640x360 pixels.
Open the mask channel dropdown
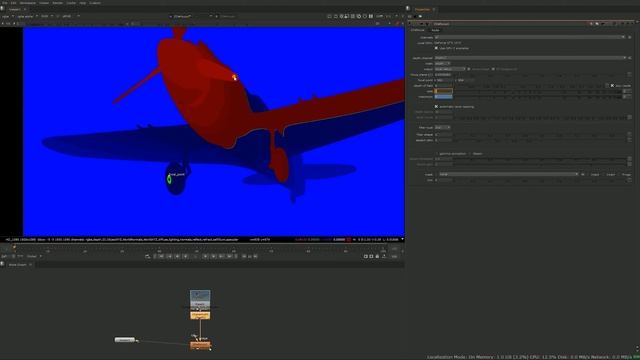[509, 174]
